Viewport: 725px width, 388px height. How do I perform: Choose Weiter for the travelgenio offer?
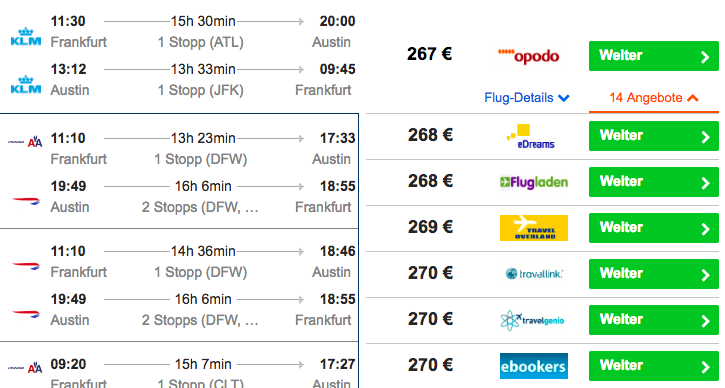pos(653,320)
